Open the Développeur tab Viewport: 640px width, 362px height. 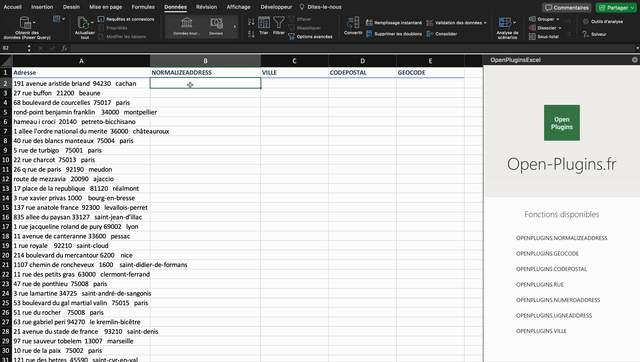[x=276, y=7]
